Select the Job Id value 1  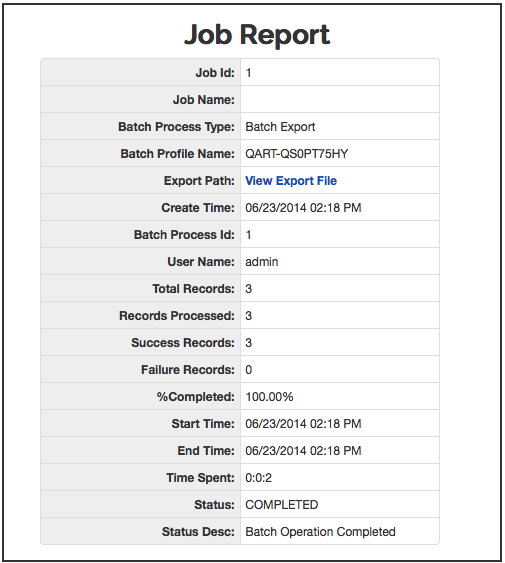pos(248,73)
